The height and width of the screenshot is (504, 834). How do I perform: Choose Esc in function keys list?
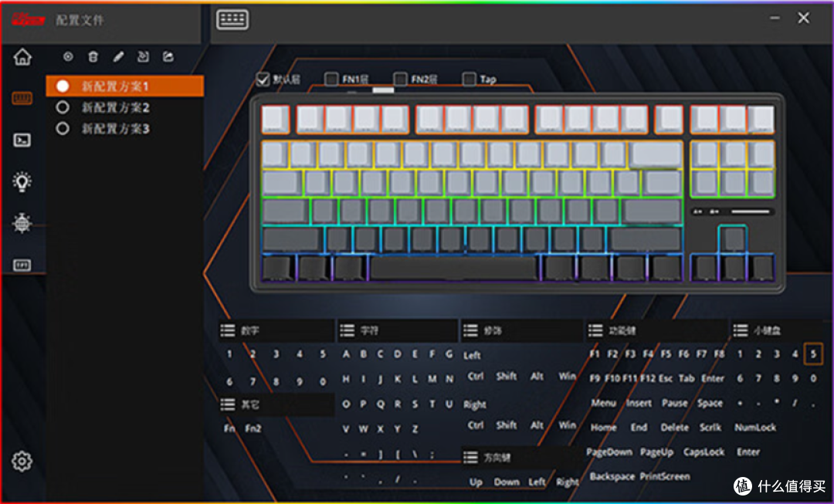click(x=666, y=378)
